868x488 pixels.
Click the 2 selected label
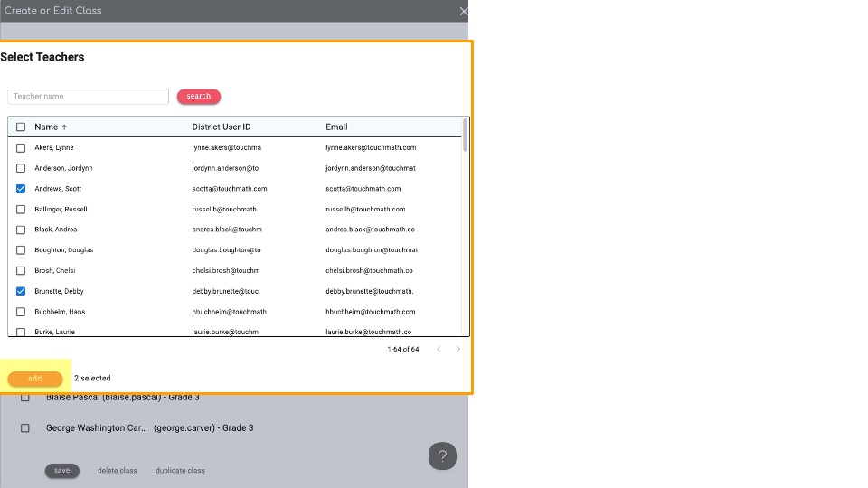pyautogui.click(x=92, y=379)
